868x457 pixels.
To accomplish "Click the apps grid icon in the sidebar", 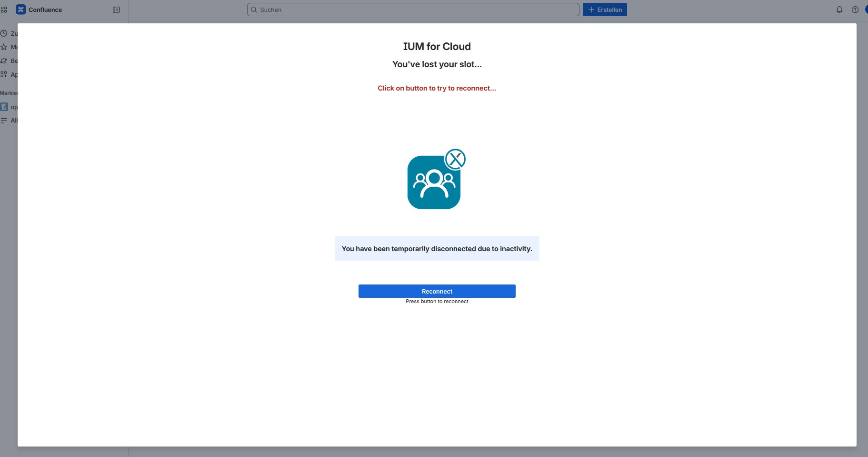I will tap(4, 74).
